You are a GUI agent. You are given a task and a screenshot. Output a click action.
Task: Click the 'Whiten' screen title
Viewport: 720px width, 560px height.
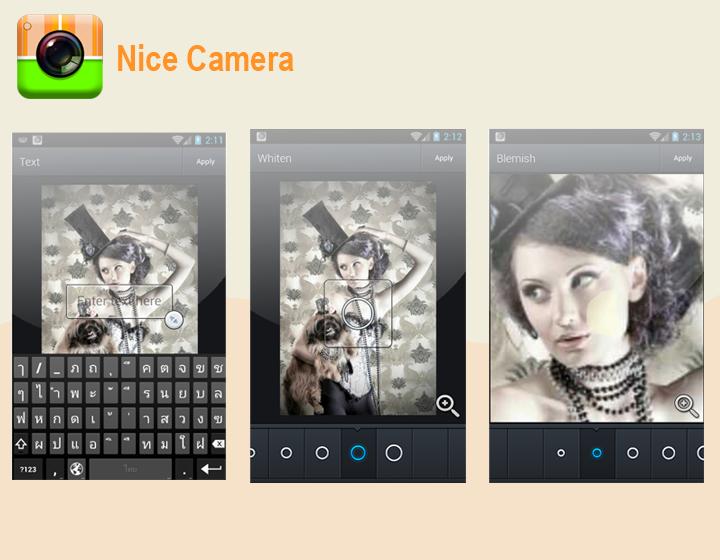click(x=275, y=158)
